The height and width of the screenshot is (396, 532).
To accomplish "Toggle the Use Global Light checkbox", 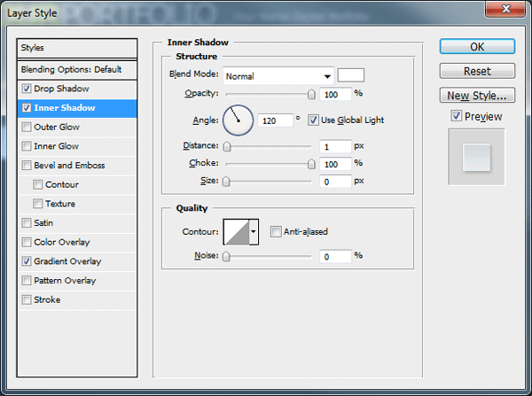I will [x=313, y=120].
